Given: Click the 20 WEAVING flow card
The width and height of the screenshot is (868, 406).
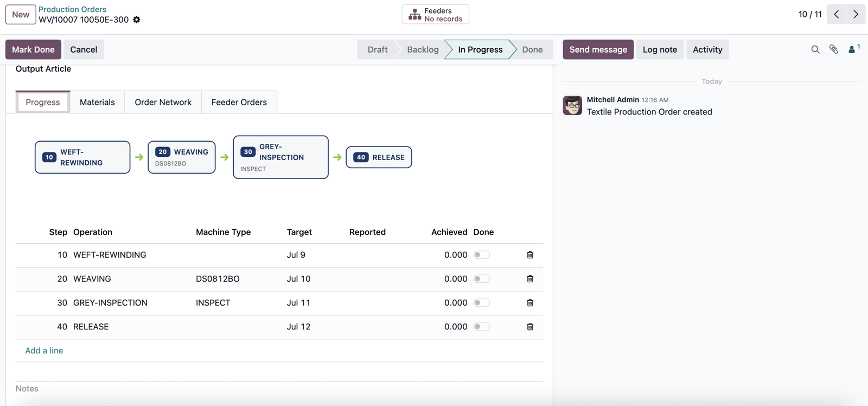Looking at the screenshot, I should coord(182,157).
